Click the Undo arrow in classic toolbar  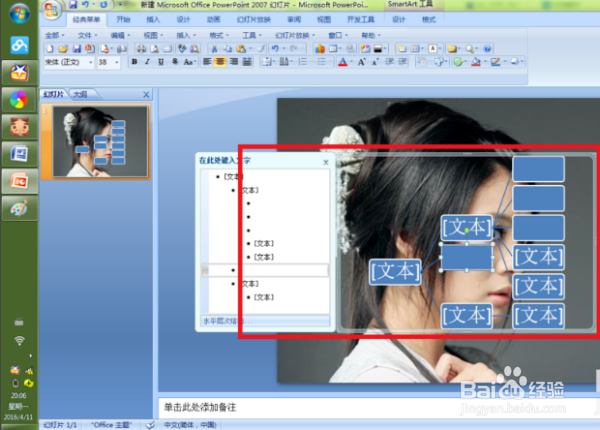click(x=274, y=49)
